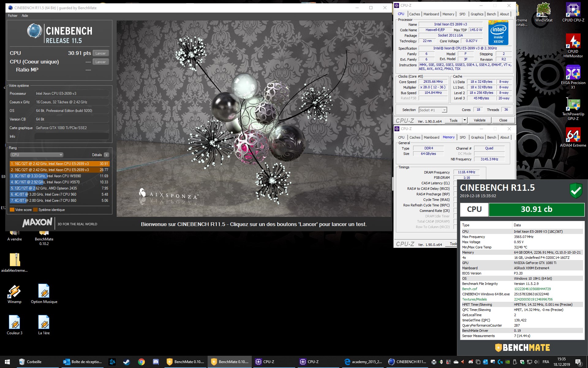588x368 pixels.
Task: Switch to Caches tab in upper CPU-Z window
Action: [x=414, y=14]
